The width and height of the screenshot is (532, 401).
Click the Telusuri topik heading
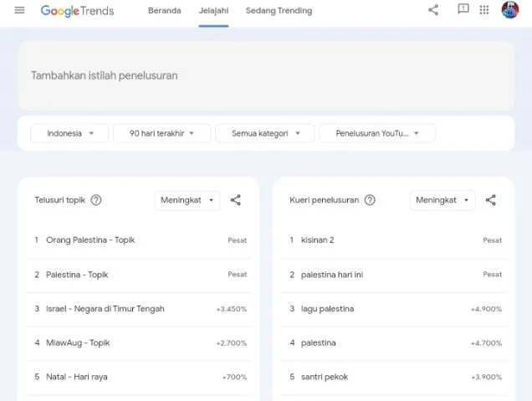tap(59, 200)
